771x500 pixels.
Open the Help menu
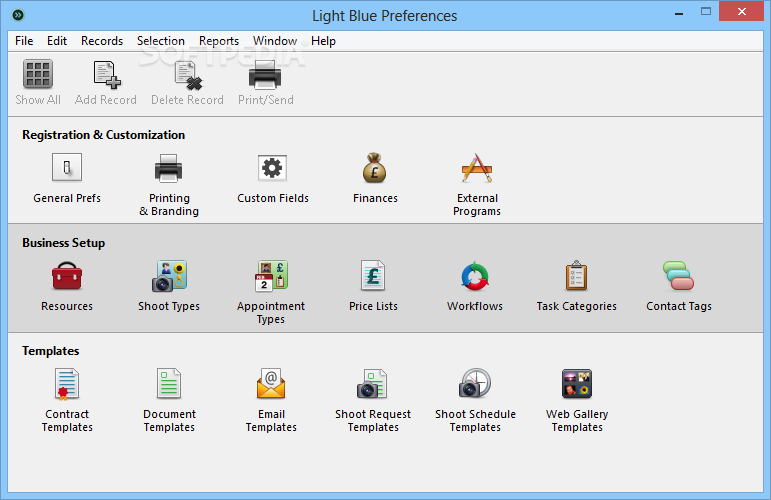323,41
